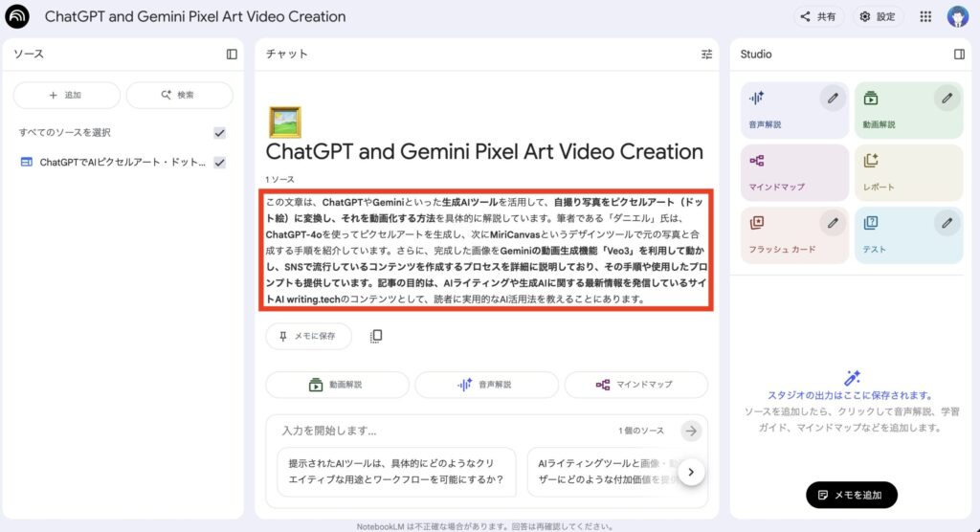The width and height of the screenshot is (980, 532).
Task: Open the user profile avatar
Action: point(957,16)
